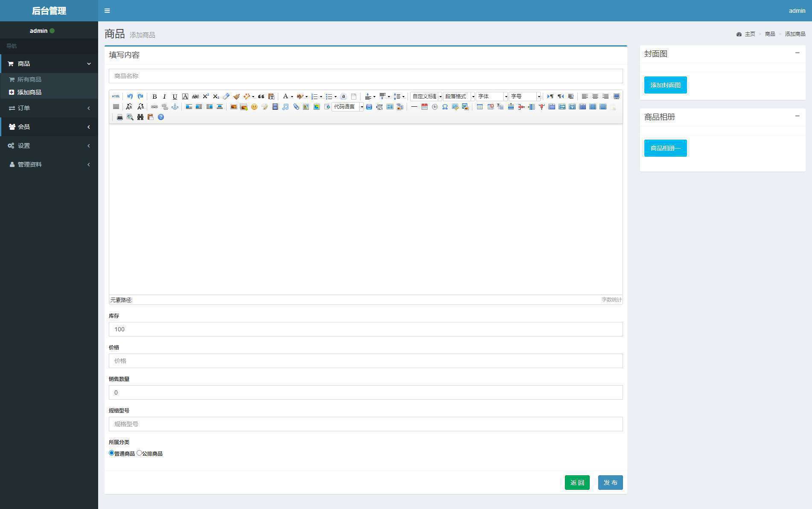Apply superscript formatting

coord(206,97)
